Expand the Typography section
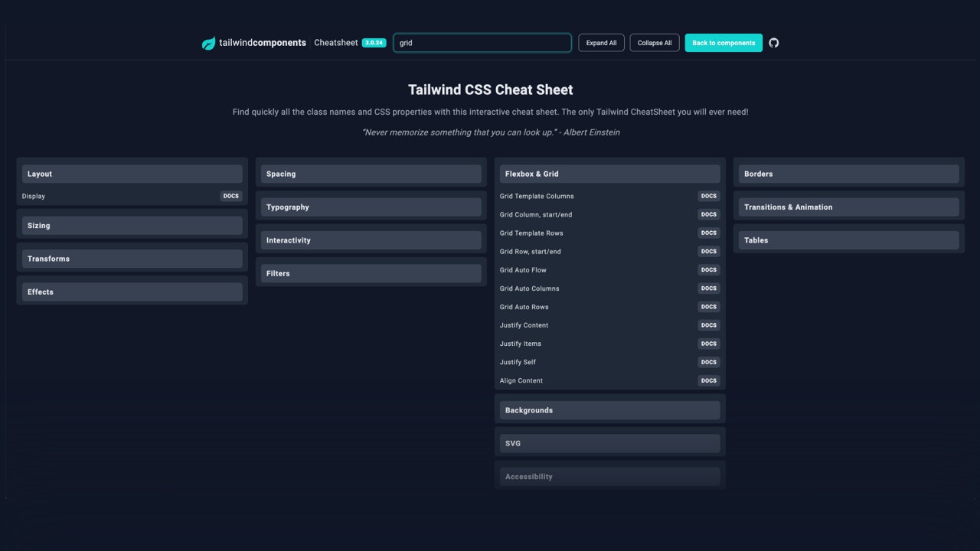Viewport: 980px width, 551px height. pyautogui.click(x=371, y=207)
